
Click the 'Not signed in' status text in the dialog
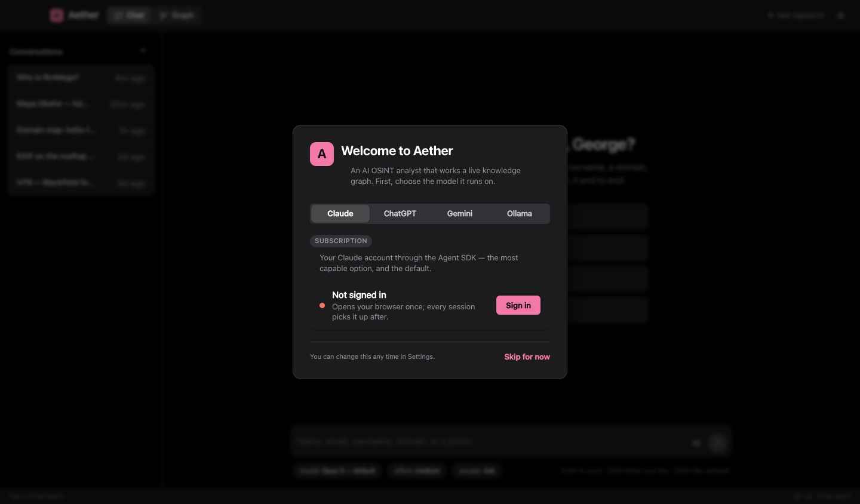pos(359,295)
